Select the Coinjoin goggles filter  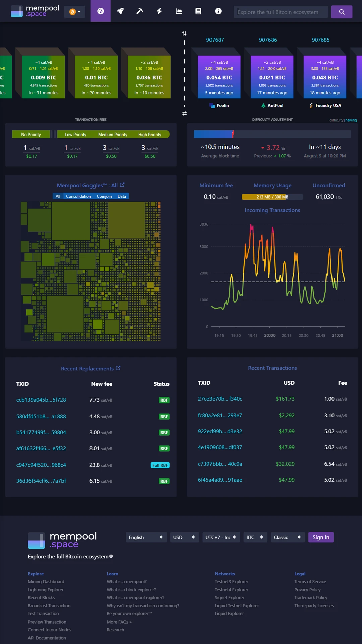[x=104, y=196]
